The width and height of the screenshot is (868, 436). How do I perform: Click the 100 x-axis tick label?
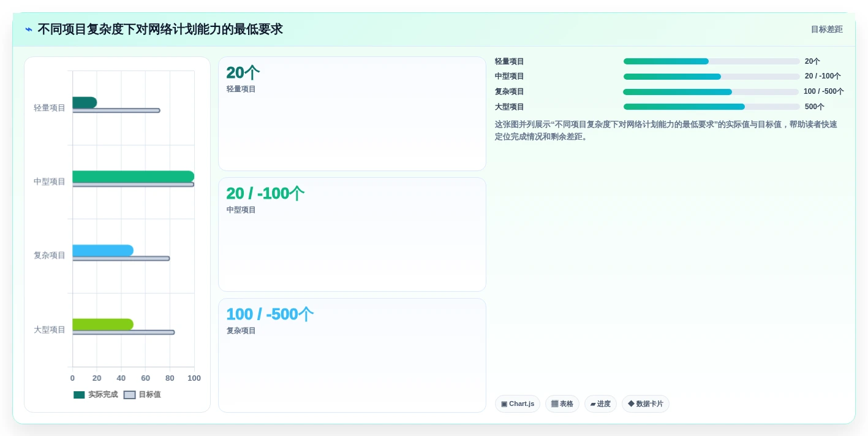(x=194, y=378)
